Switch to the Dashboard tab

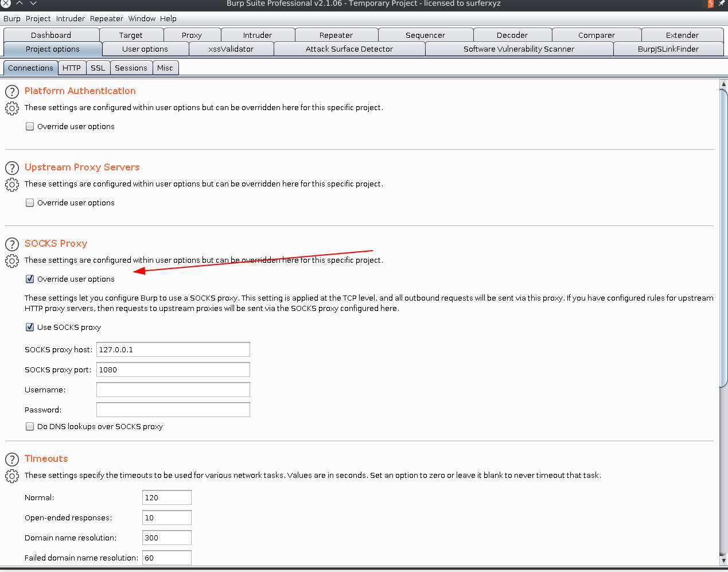click(x=51, y=35)
